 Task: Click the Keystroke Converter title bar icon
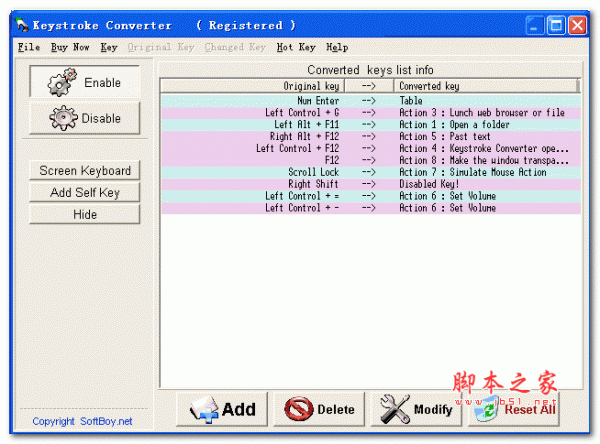(x=22, y=25)
